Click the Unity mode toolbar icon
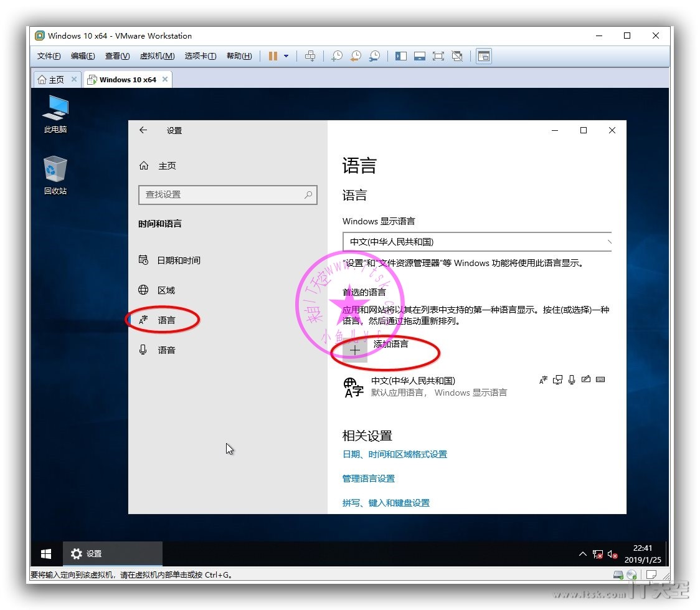Viewport: 700px width, 610px height. [x=457, y=56]
